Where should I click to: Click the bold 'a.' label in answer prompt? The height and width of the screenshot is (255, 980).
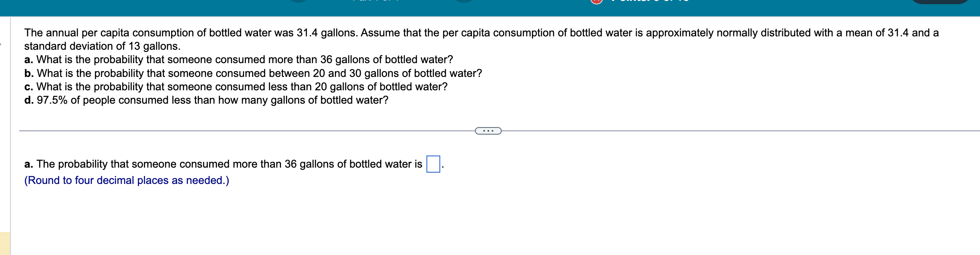[x=28, y=164]
